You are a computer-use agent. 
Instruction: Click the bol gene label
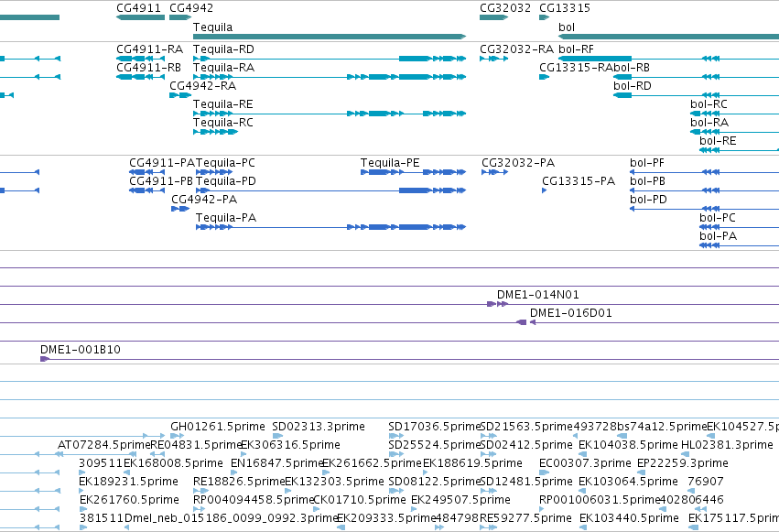567,27
